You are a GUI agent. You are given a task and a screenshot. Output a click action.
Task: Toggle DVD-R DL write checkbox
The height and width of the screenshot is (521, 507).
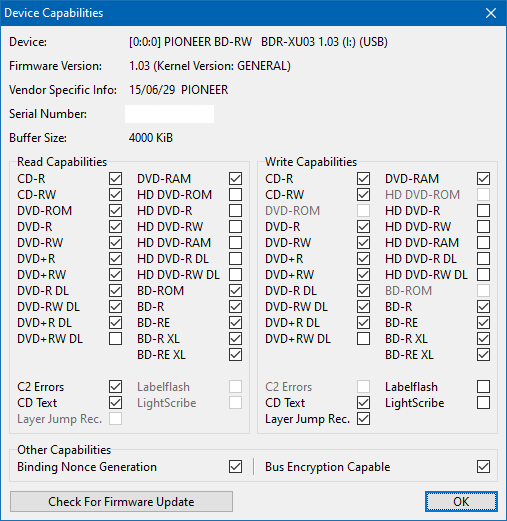coord(363,291)
